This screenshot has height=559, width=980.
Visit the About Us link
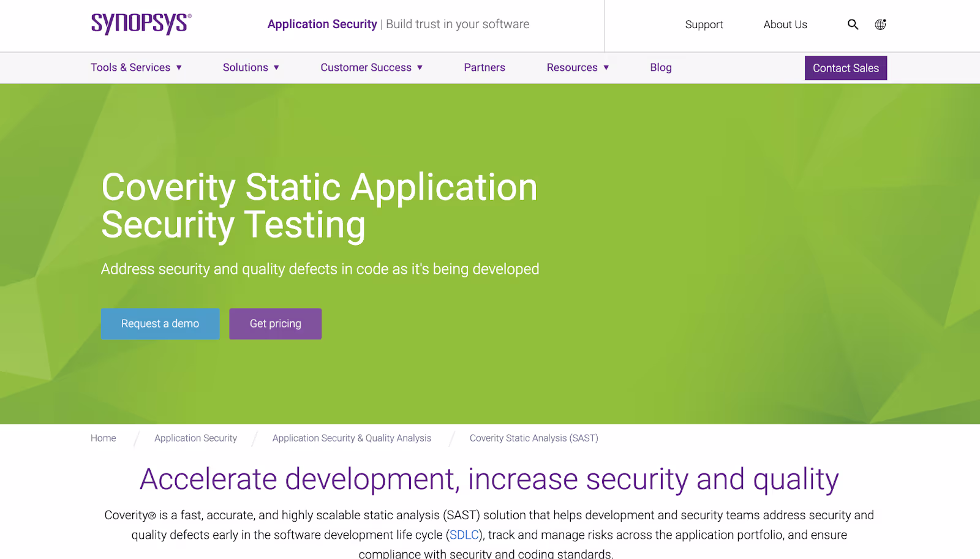click(785, 24)
